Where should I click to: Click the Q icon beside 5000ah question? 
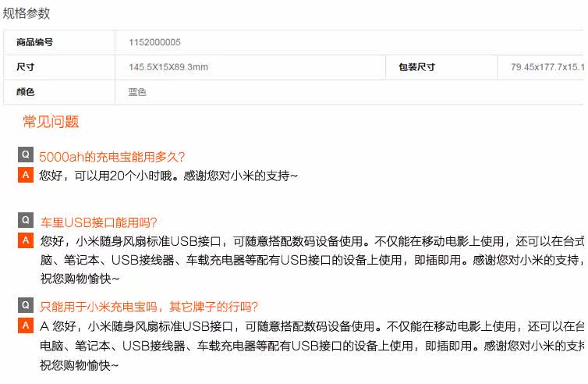(x=26, y=155)
